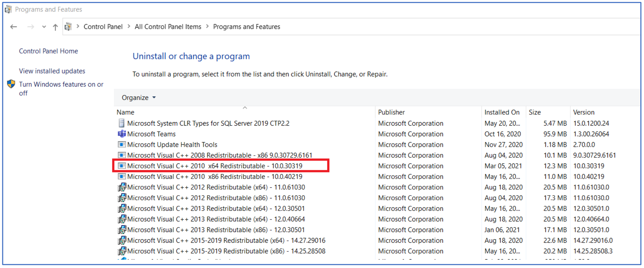Click Programs and Features breadcrumb segment
This screenshot has width=644, height=268.
coord(247,27)
